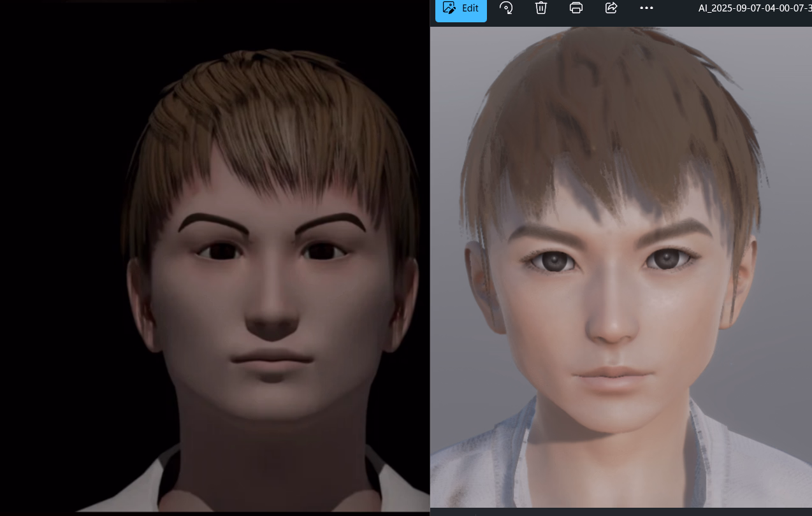Click the left character's closed mouth
This screenshot has width=812, height=516.
pyautogui.click(x=272, y=359)
